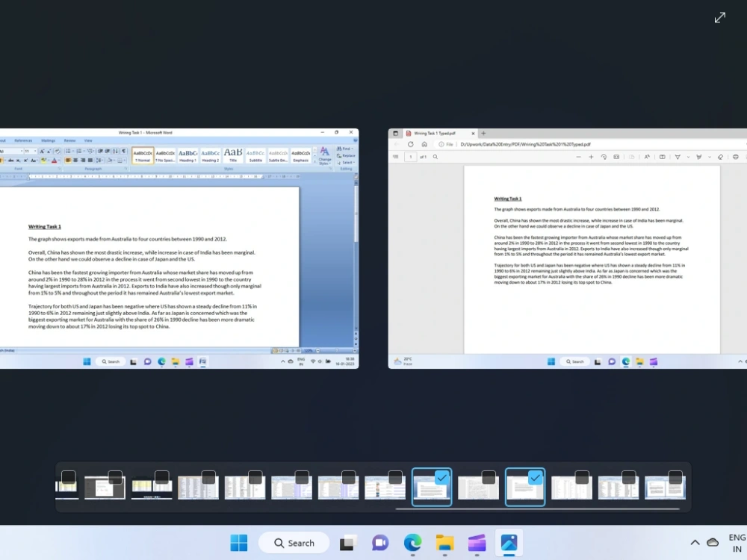Show hidden system tray icons
Screen dimensions: 747x560
[x=695, y=542]
